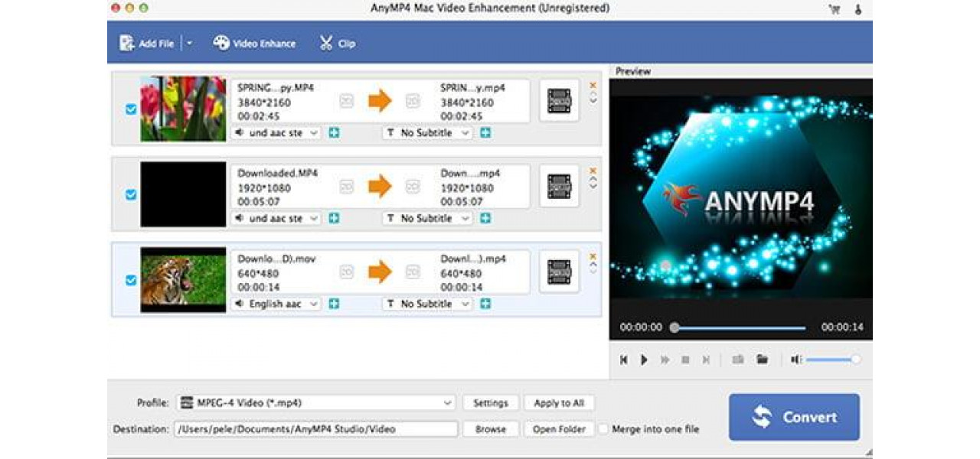
Task: Open audio track dropdown for SPRING...py.MP4
Action: 276,133
